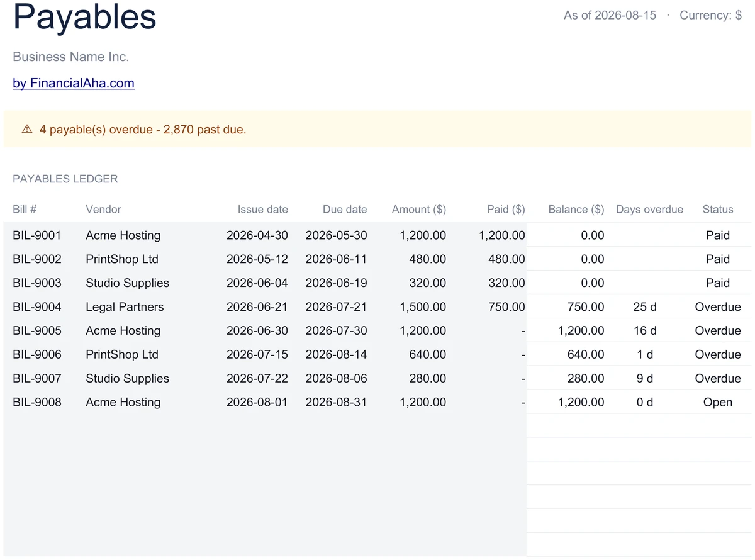Click Acme Hosting vendor in BIL-9001 row
755x560 pixels.
123,235
